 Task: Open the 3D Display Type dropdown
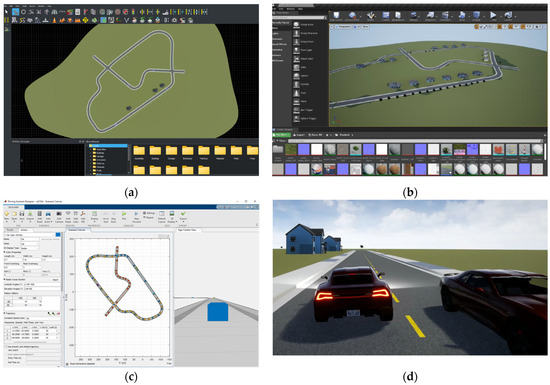30,248
